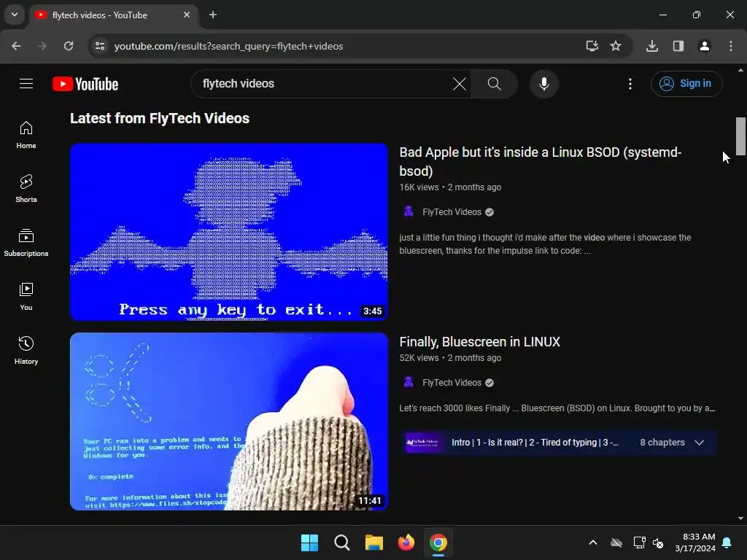Reload the page in Chrome
Screen dimensions: 747x560
(69, 46)
